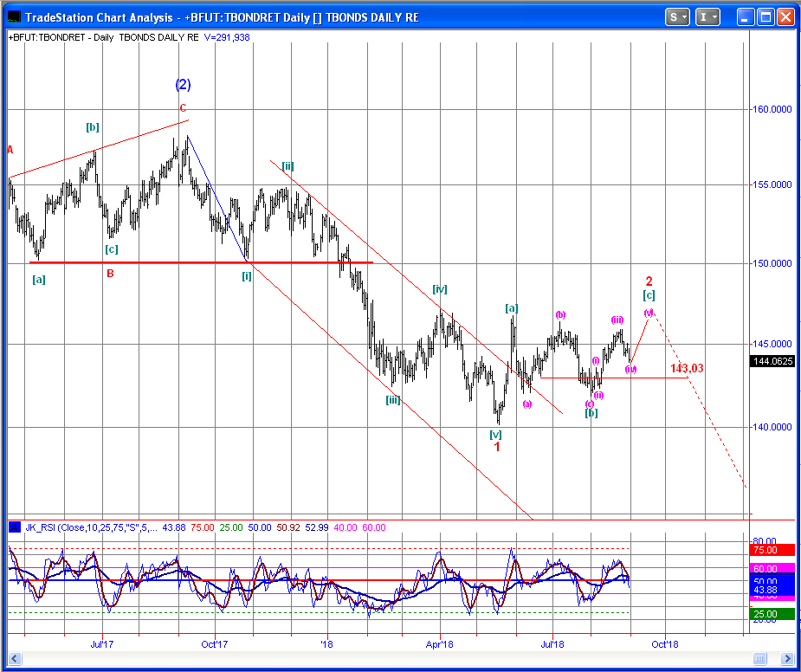The width and height of the screenshot is (801, 672).
Task: Click the 140.0000 price axis label
Action: [x=773, y=427]
